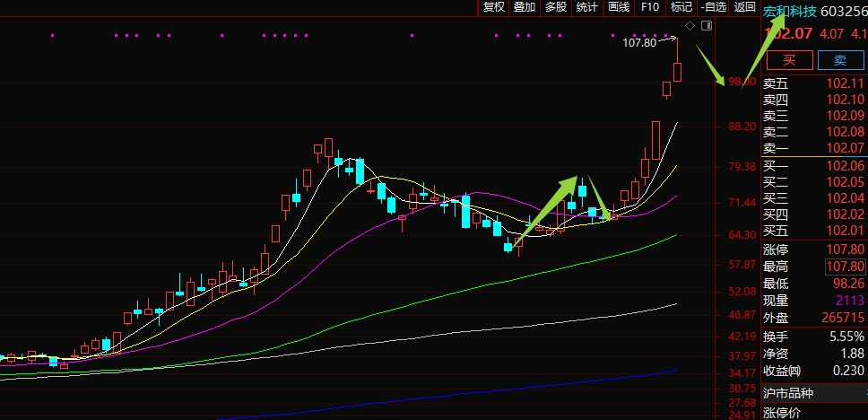
Task: Click the red 买 buy button
Action: (789, 60)
